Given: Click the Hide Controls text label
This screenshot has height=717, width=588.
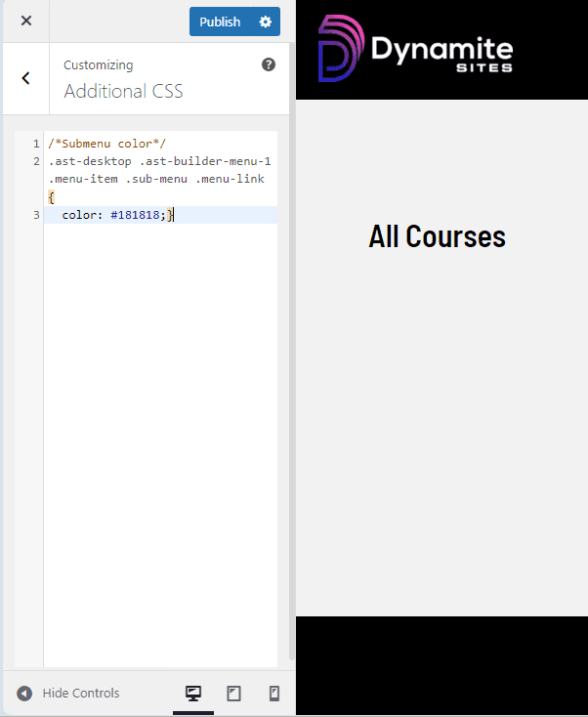Looking at the screenshot, I should (81, 694).
